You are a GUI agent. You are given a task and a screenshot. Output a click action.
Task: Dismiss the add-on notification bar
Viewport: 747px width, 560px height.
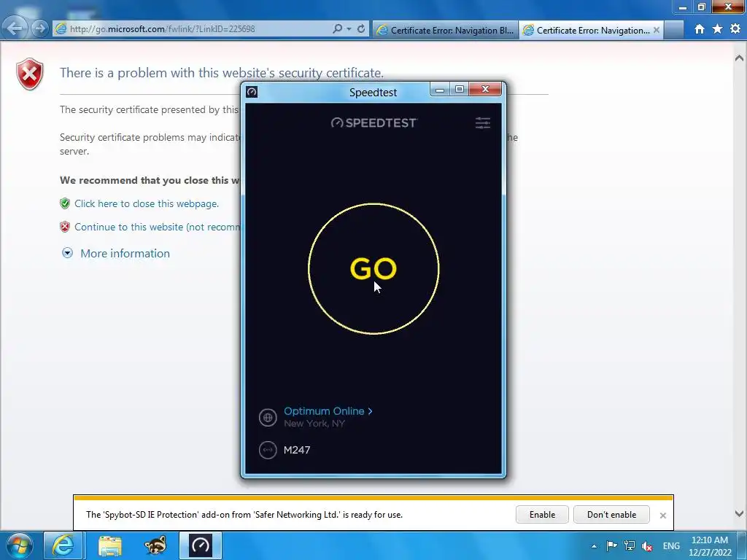click(x=662, y=516)
